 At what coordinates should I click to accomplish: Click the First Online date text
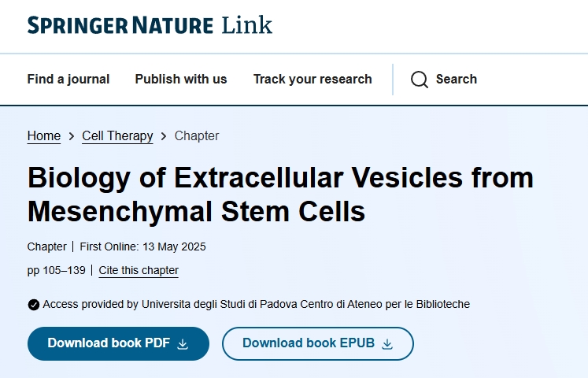pyautogui.click(x=142, y=247)
